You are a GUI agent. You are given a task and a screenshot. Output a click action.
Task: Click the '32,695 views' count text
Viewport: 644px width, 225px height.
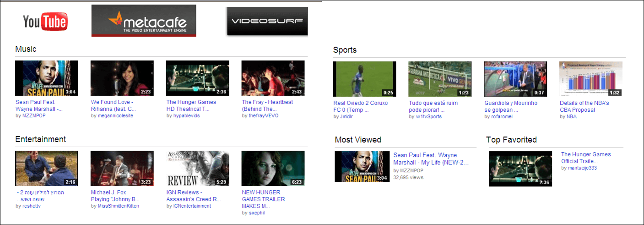(x=409, y=177)
